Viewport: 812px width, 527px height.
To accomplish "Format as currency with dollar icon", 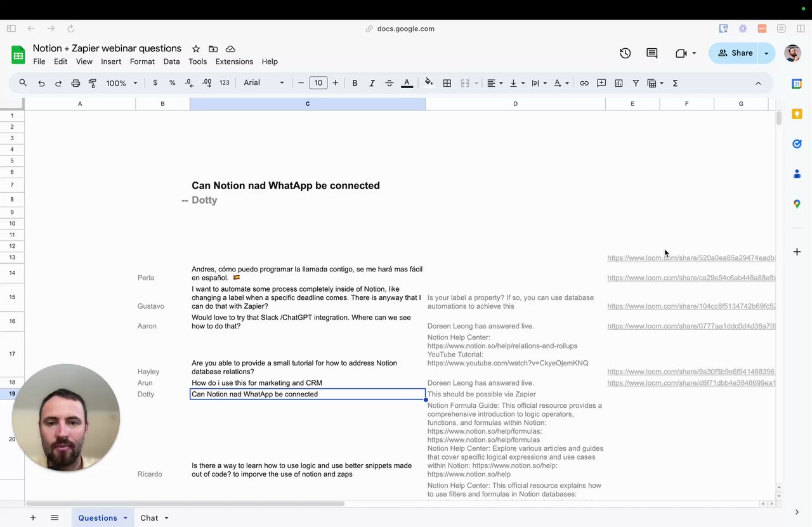I will [x=155, y=83].
